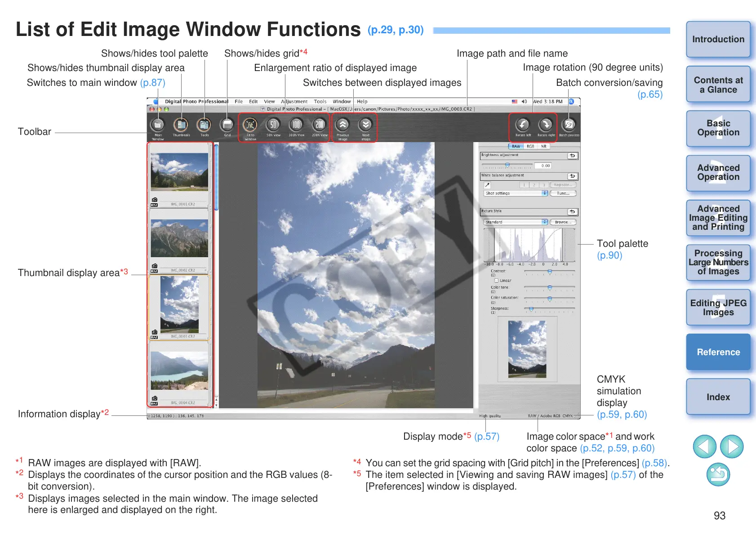756x535 pixels.
Task: Open the Tools menu
Action: 320,102
